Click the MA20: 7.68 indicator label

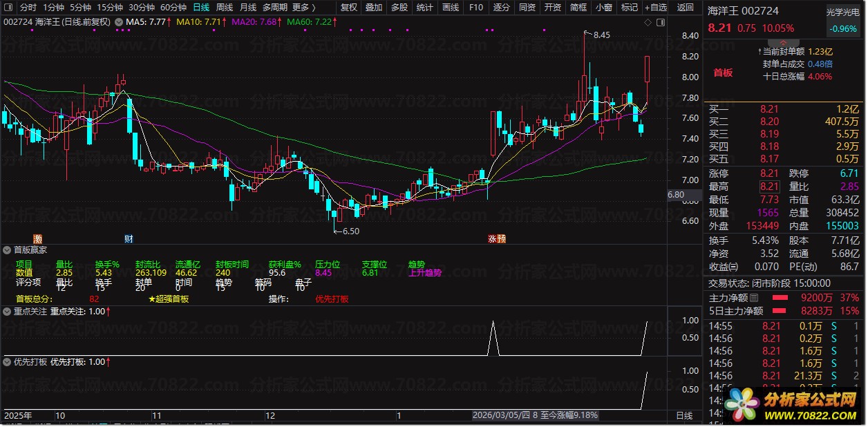[x=256, y=22]
